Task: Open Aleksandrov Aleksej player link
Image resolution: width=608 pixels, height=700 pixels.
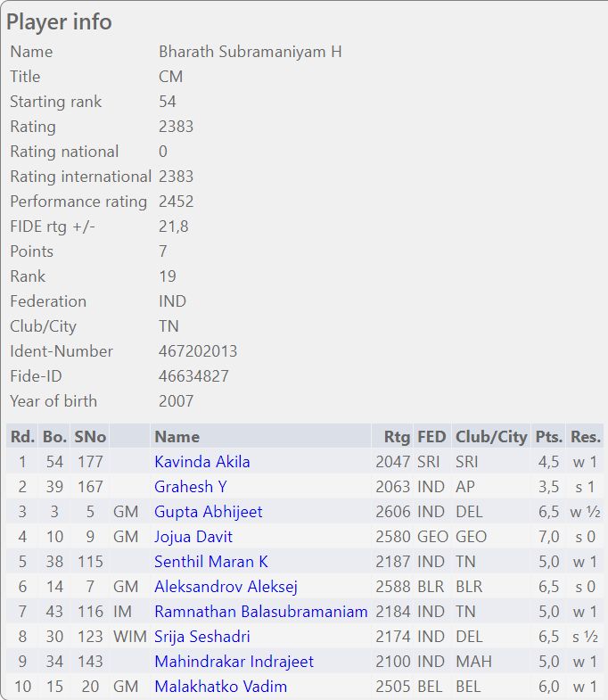Action: coord(226,587)
